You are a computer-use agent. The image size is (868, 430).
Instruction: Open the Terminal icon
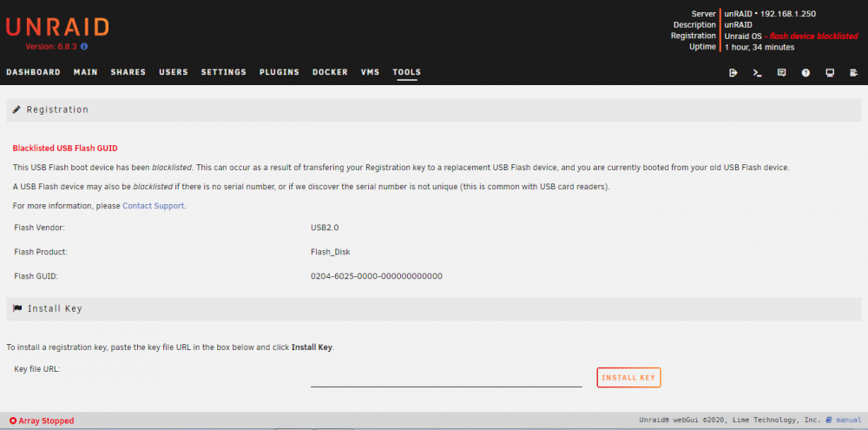pyautogui.click(x=757, y=73)
